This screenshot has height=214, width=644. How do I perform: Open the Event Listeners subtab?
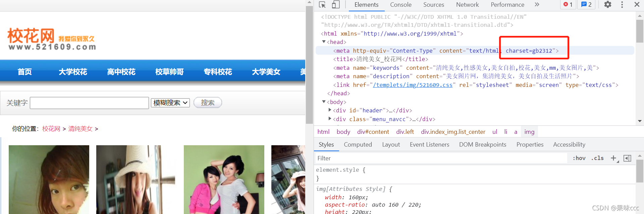click(430, 145)
